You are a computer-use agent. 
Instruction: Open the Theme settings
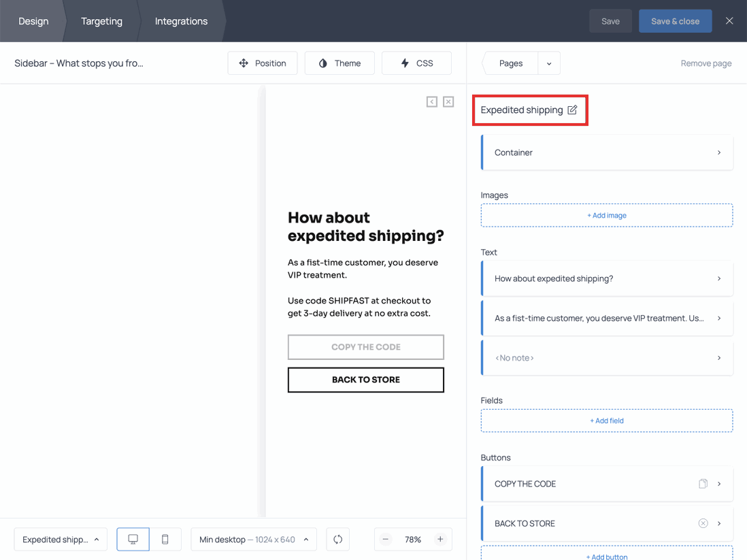pyautogui.click(x=339, y=63)
